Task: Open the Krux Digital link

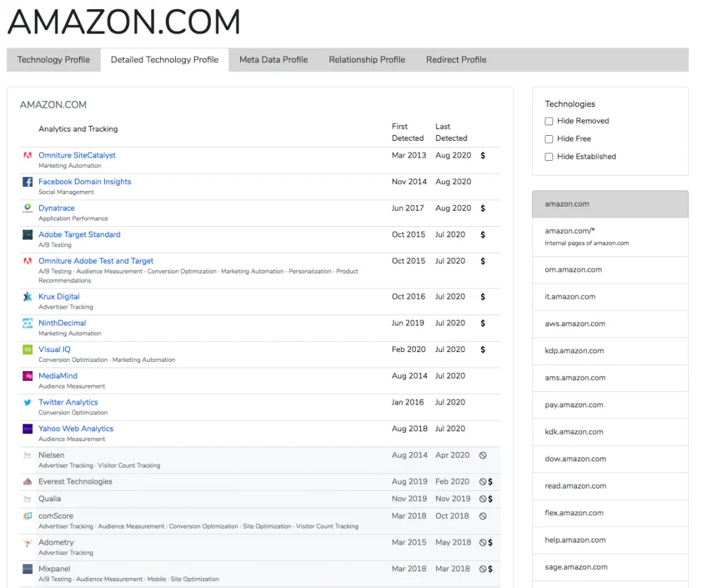Action: (59, 297)
